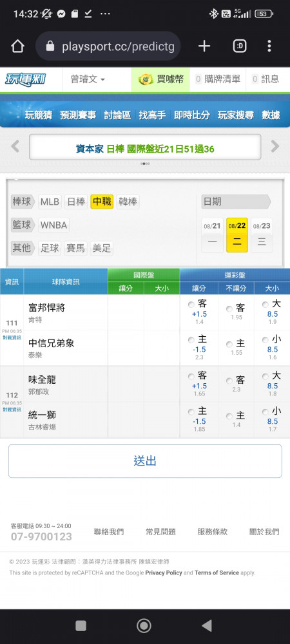This screenshot has height=644, width=290.
Task: Select the 韓棒 league tab
Action: click(x=128, y=202)
